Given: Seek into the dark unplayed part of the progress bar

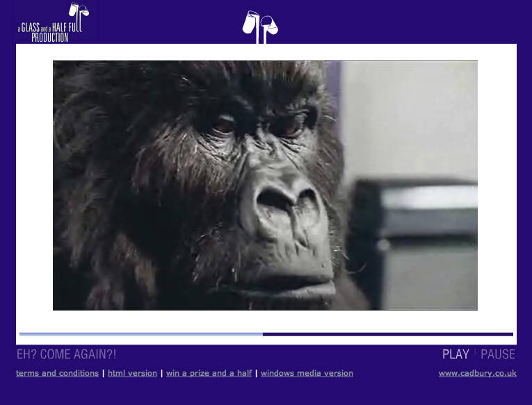Looking at the screenshot, I should [x=389, y=334].
